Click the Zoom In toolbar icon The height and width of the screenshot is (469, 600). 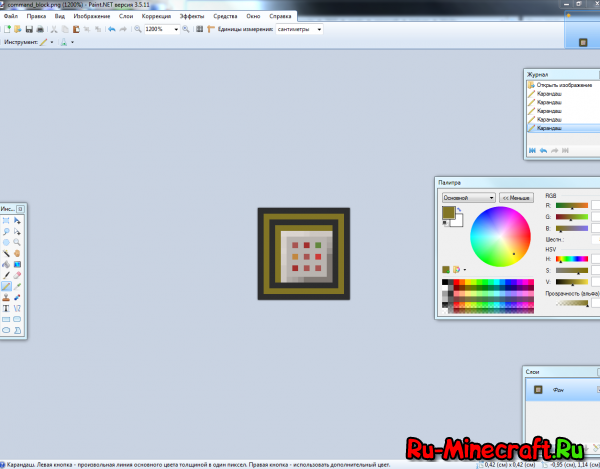186,29
